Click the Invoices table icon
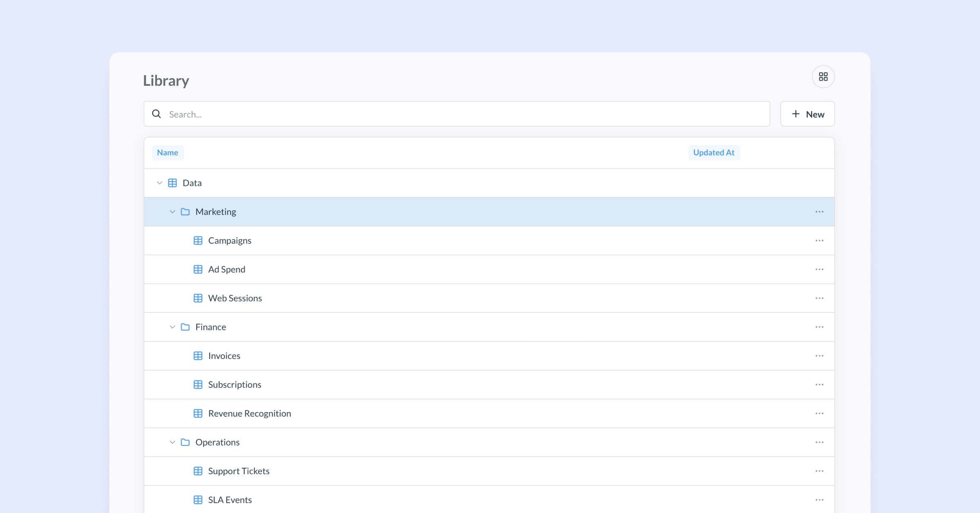Image resolution: width=980 pixels, height=513 pixels. [x=198, y=356]
